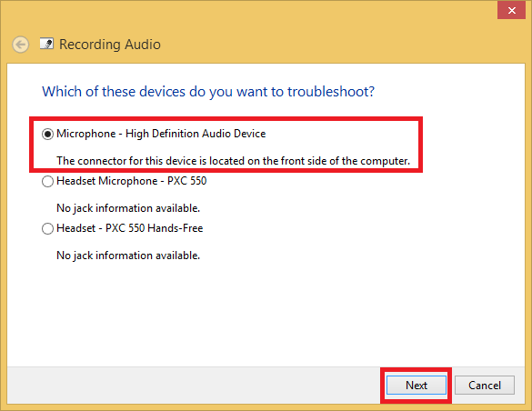Go back using the arrow icon
Viewport: 532px width, 411px height.
tap(20, 45)
